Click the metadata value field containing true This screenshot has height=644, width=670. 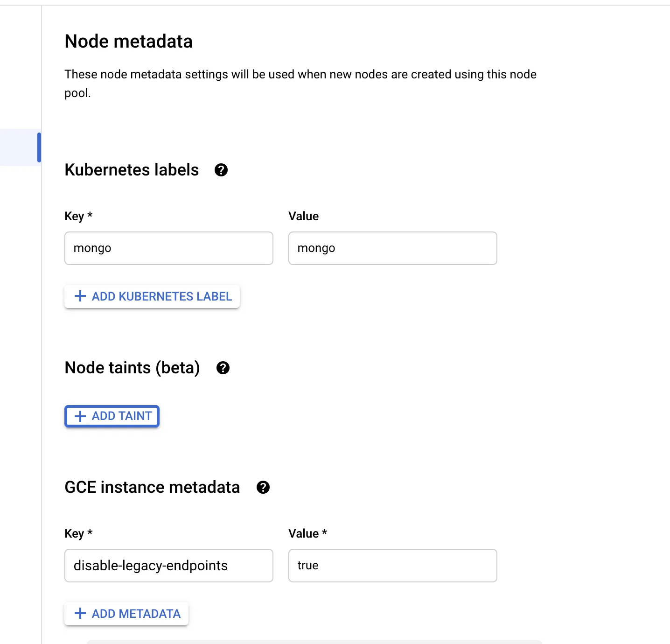coord(392,566)
